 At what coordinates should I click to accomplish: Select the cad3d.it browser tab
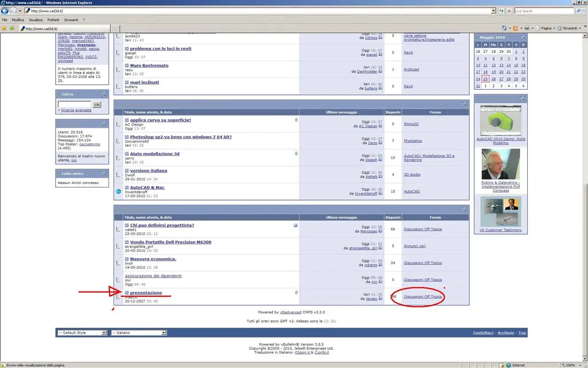(64, 29)
